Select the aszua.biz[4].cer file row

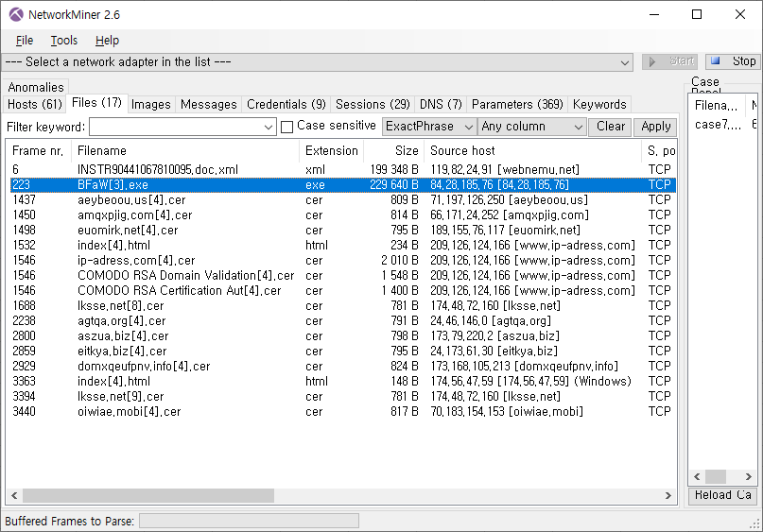point(343,335)
